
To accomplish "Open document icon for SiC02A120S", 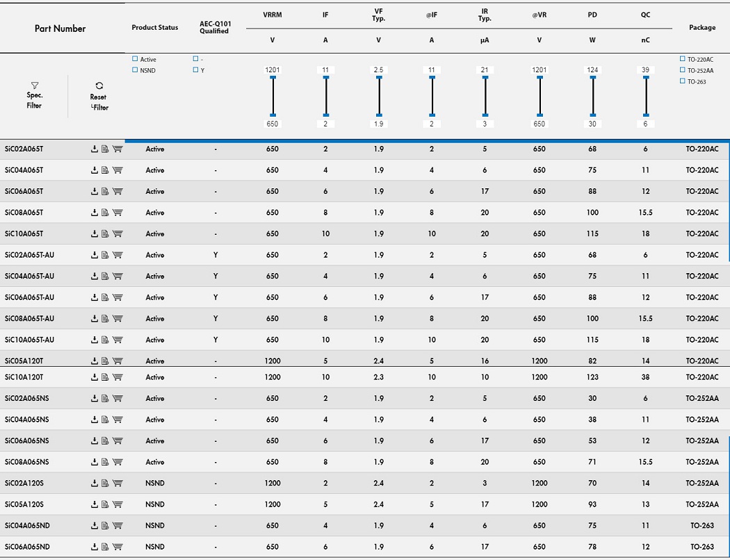I will (x=105, y=484).
